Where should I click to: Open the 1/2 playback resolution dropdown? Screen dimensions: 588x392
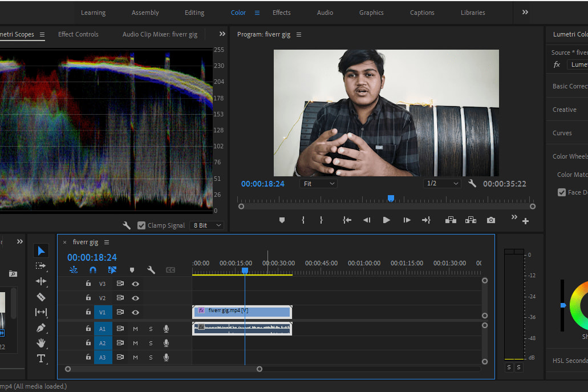click(x=442, y=184)
